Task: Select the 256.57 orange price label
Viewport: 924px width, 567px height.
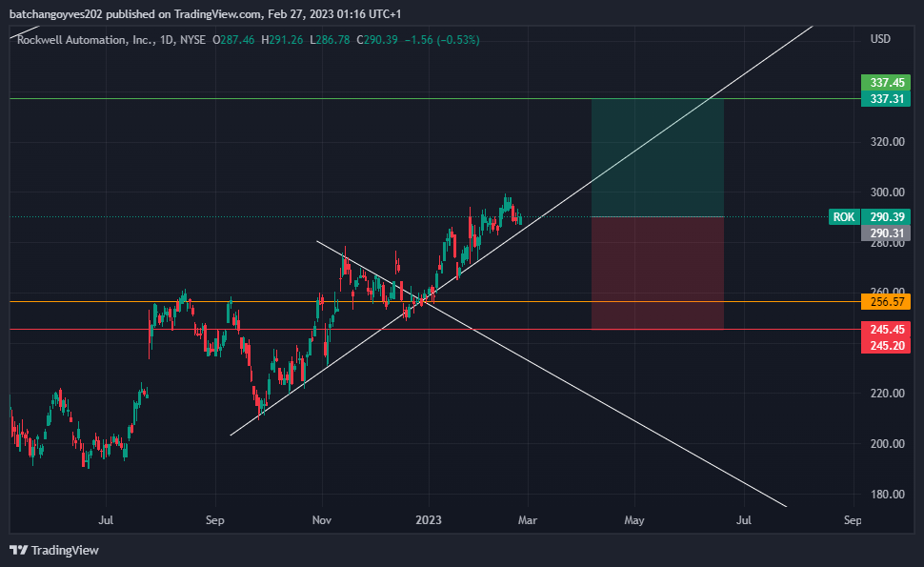Action: pyautogui.click(x=886, y=302)
